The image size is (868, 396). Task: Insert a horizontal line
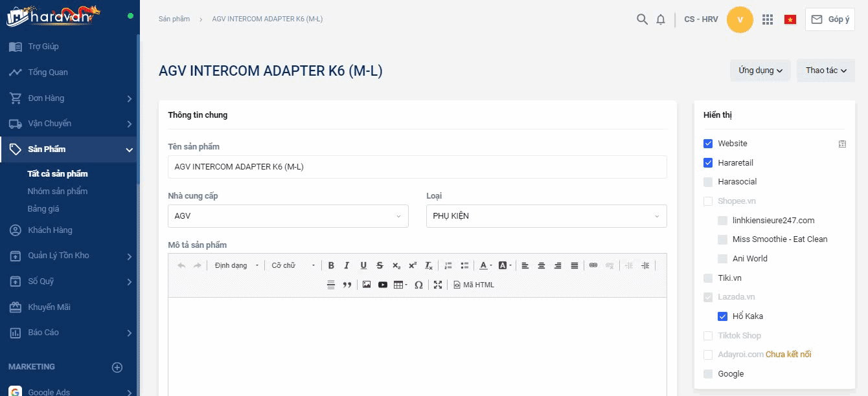[x=331, y=285]
